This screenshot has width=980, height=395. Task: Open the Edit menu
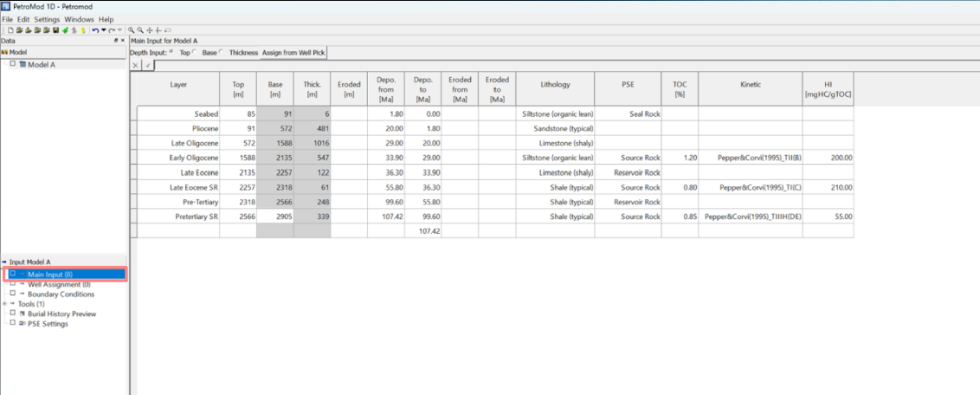(23, 20)
